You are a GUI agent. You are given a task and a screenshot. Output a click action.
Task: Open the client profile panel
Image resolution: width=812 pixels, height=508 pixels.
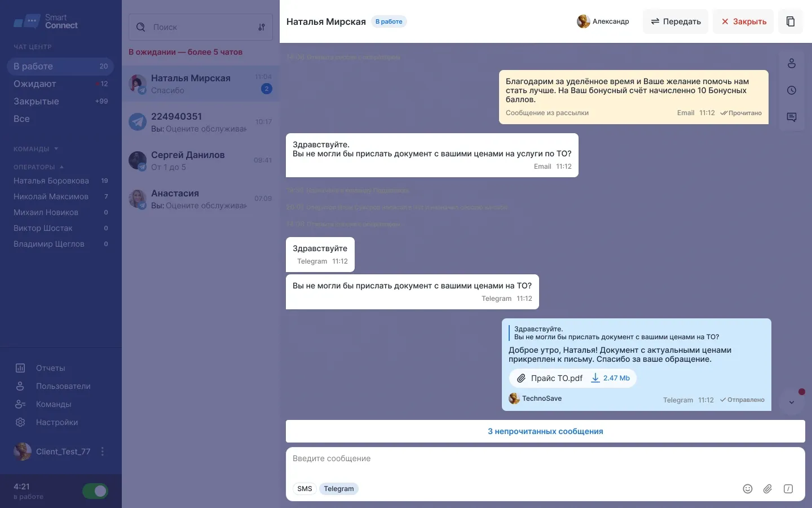pos(792,63)
